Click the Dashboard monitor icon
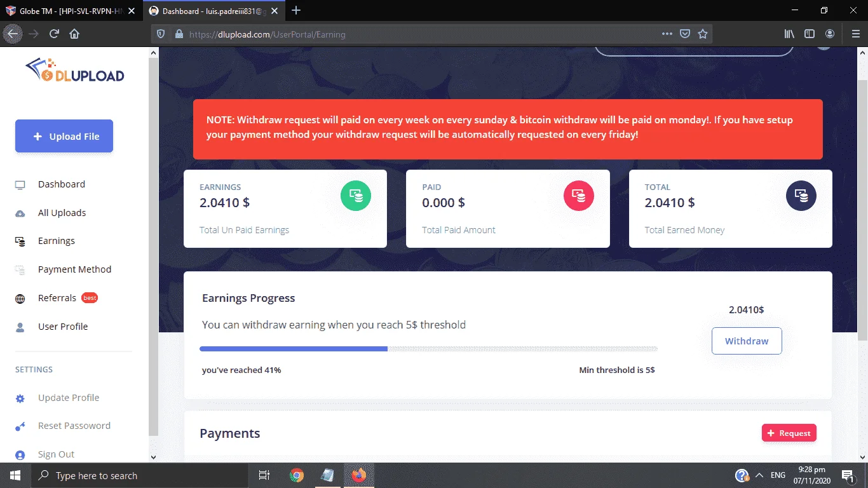Viewport: 868px width, 488px height. (20, 185)
